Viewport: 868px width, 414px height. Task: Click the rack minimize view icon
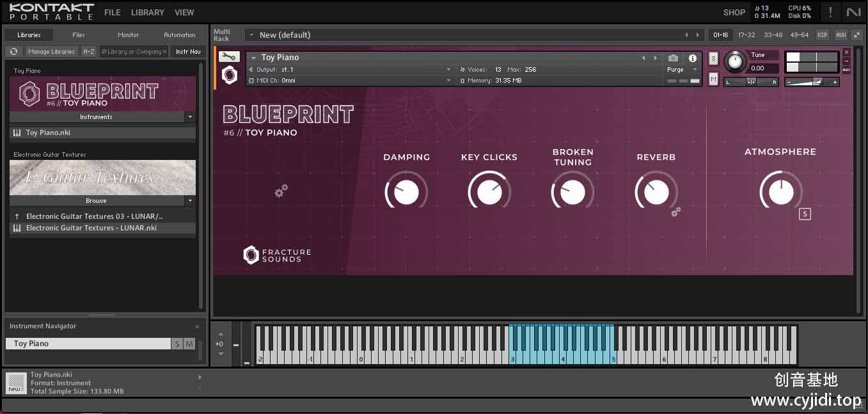pos(856,35)
